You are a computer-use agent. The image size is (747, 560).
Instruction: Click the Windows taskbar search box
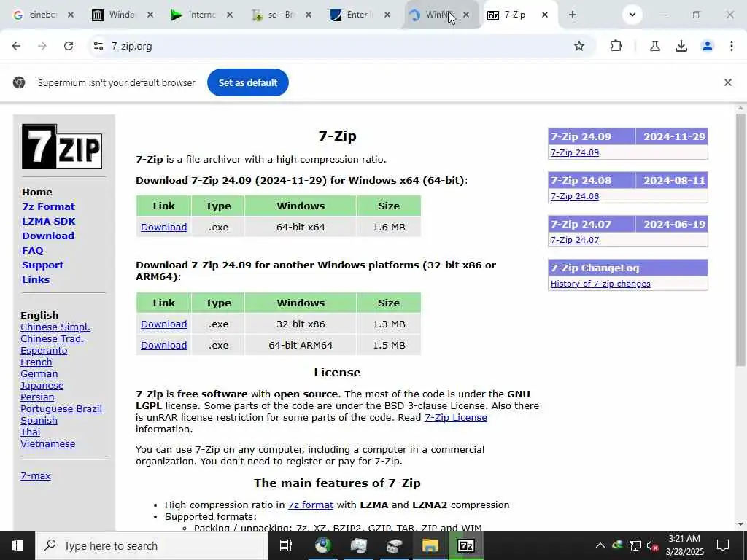pos(152,545)
